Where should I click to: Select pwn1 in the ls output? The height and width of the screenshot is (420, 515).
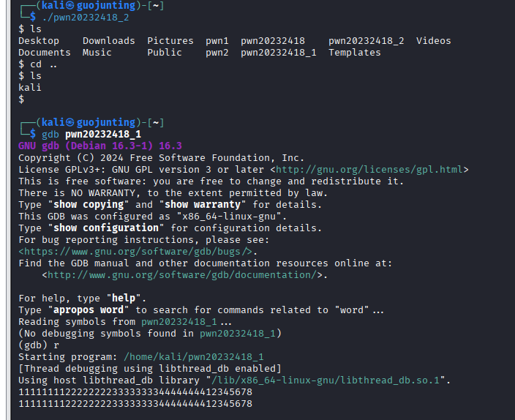217,41
